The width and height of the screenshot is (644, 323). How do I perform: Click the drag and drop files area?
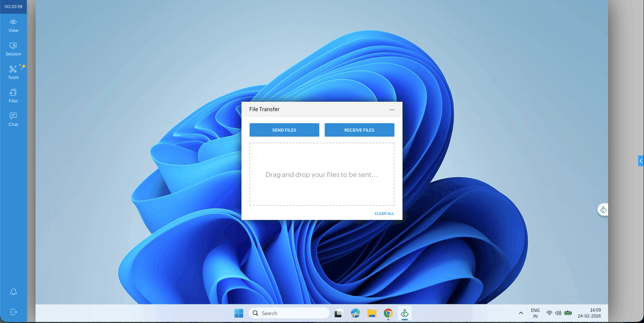(x=322, y=174)
